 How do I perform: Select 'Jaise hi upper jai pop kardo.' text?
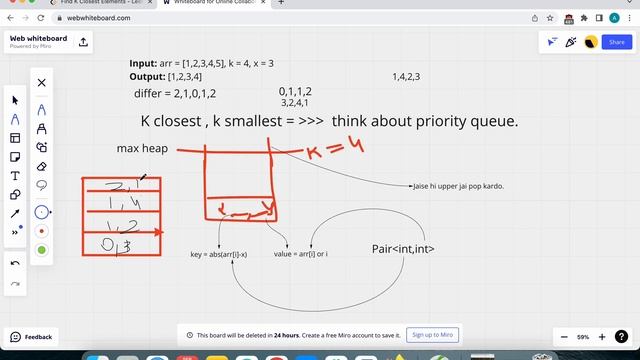[x=458, y=186]
